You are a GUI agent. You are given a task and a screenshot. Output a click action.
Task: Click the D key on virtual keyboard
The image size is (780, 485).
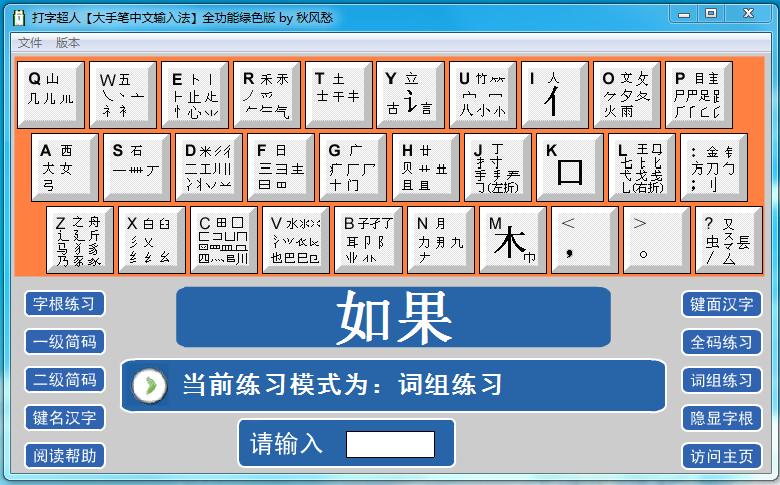click(209, 167)
